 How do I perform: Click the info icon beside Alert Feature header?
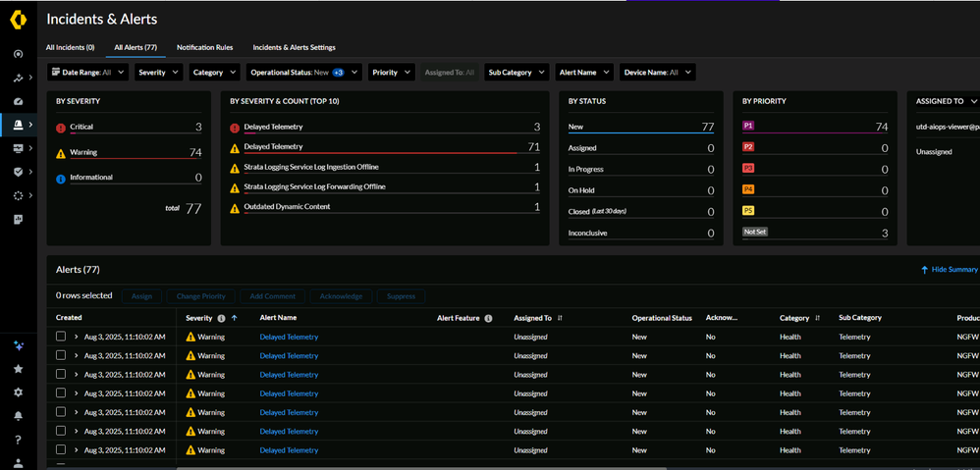488,318
